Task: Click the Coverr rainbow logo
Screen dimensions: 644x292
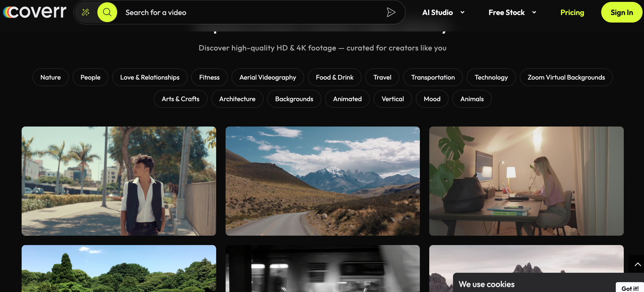Action: 35,12
